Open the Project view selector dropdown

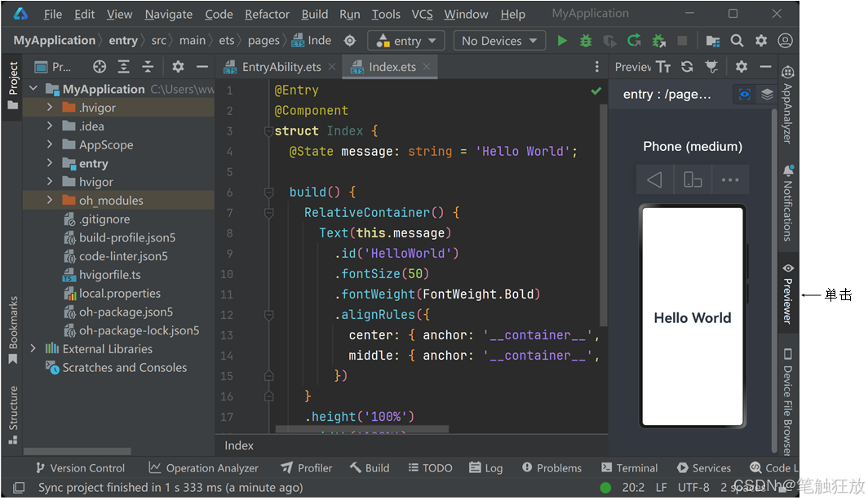53,67
